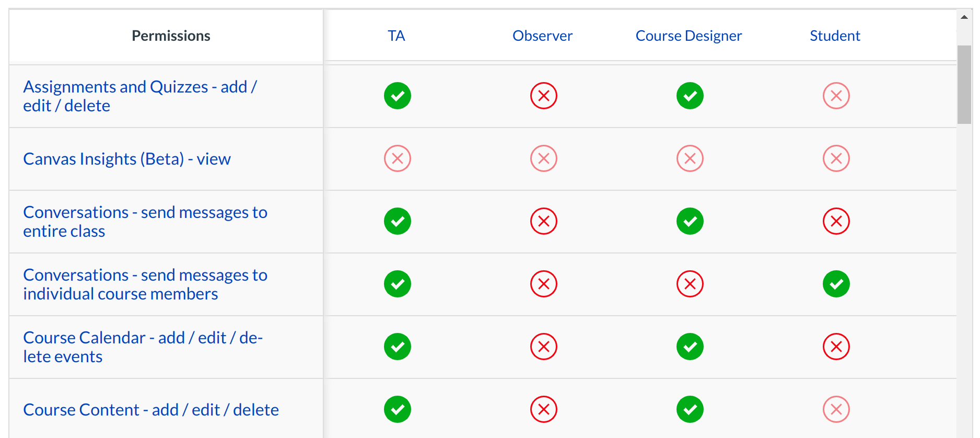Open the Canvas Insights (Beta) view link

(x=127, y=159)
